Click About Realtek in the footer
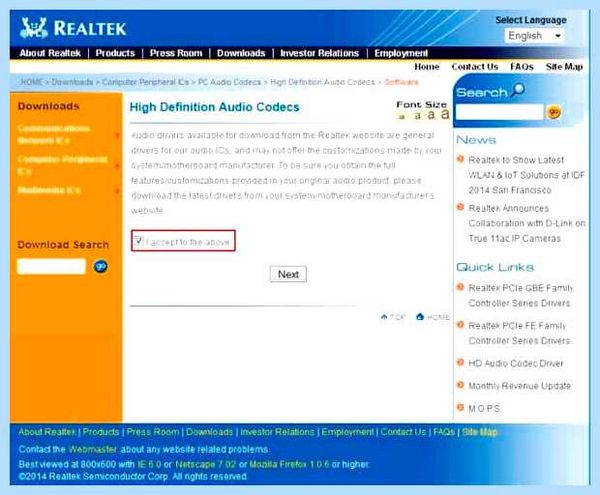Screen dimensions: 600x495 click(47, 432)
